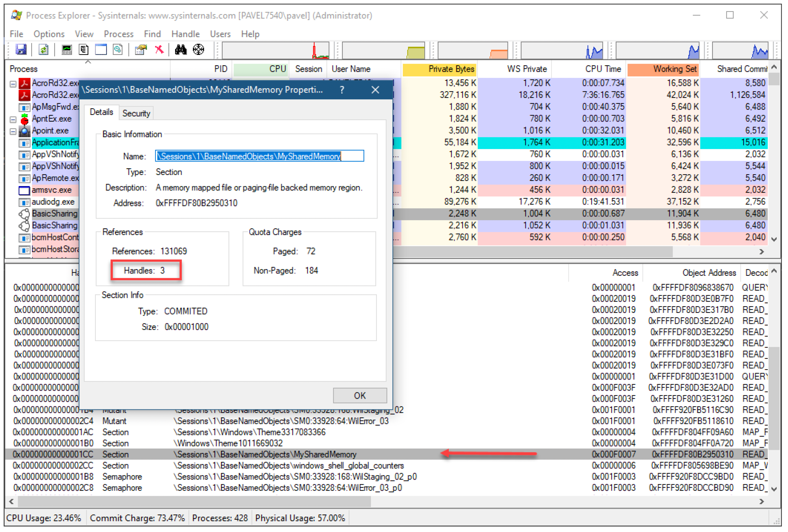
Task: Click the crosshair Find Window icon
Action: [x=199, y=50]
